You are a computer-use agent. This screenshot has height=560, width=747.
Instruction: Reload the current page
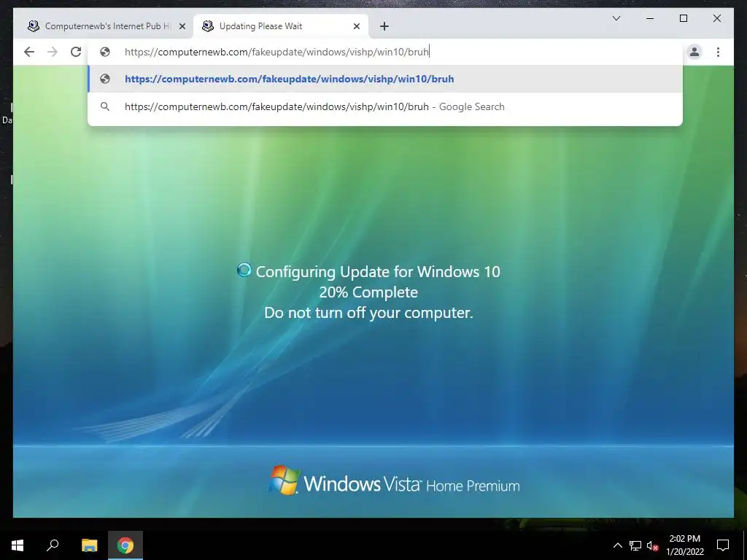tap(76, 52)
